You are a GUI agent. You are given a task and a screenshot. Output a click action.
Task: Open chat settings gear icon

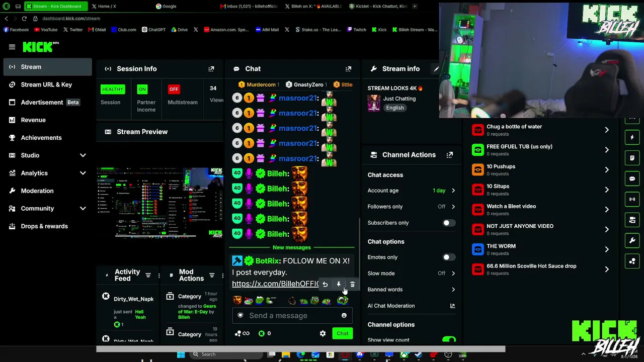pos(323,333)
